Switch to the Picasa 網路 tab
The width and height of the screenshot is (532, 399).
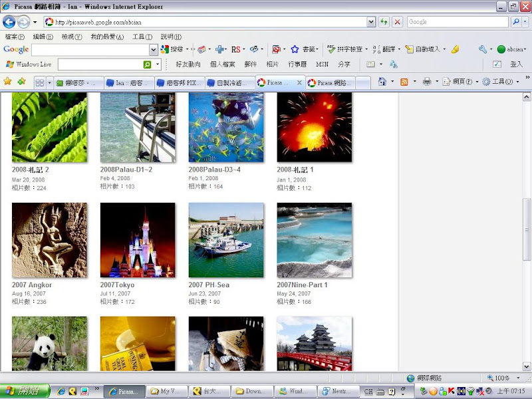pyautogui.click(x=329, y=82)
